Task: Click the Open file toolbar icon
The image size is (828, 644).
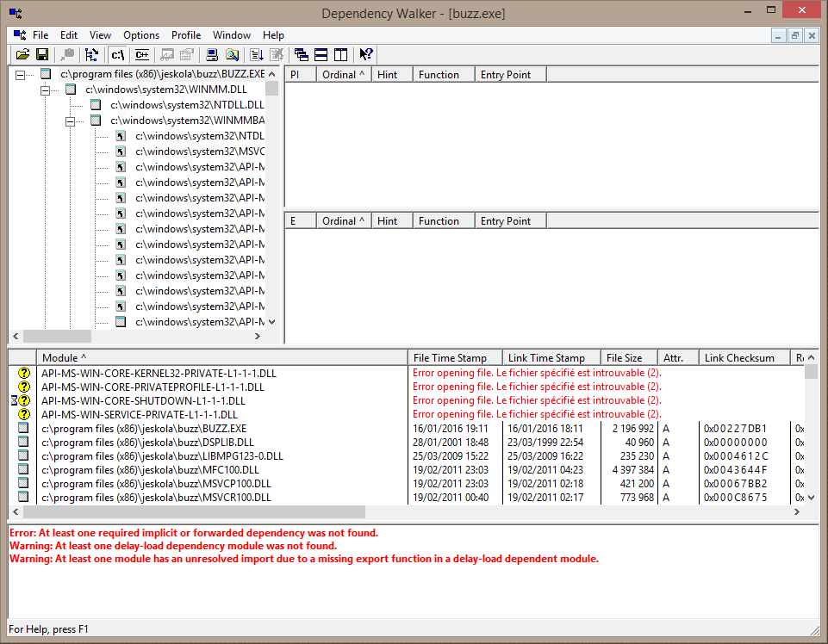Action: [23, 55]
